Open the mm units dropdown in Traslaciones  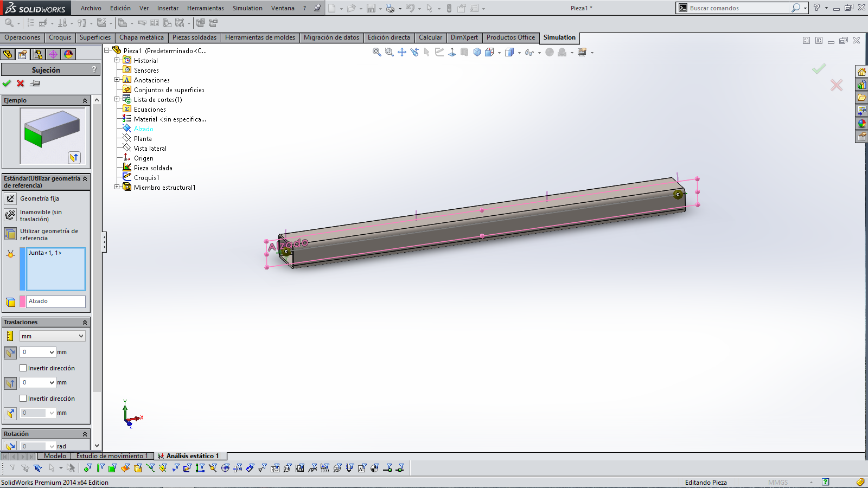pos(53,336)
